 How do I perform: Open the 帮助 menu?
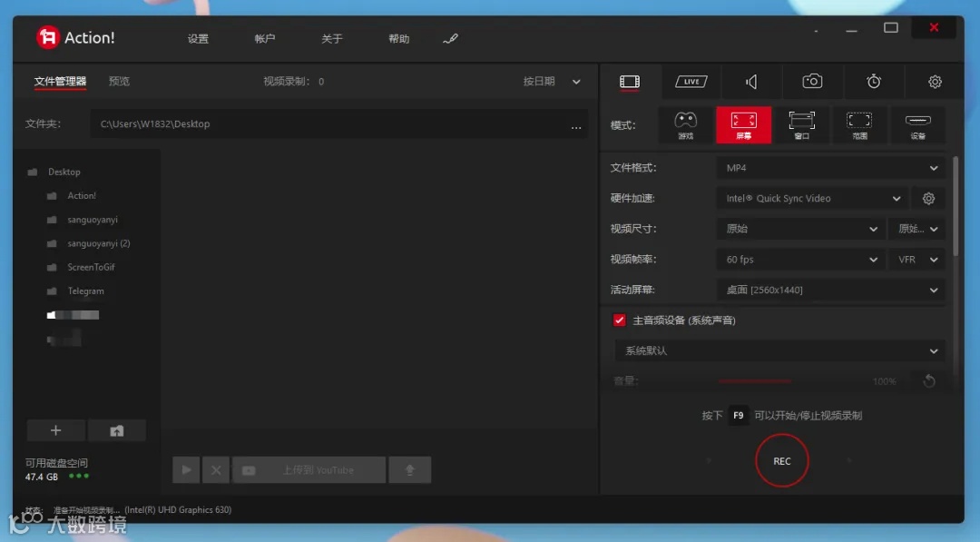pos(398,39)
